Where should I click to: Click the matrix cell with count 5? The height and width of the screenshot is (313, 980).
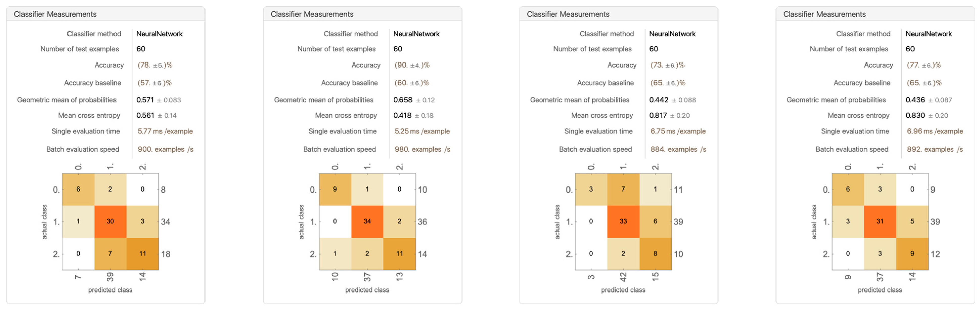click(912, 221)
